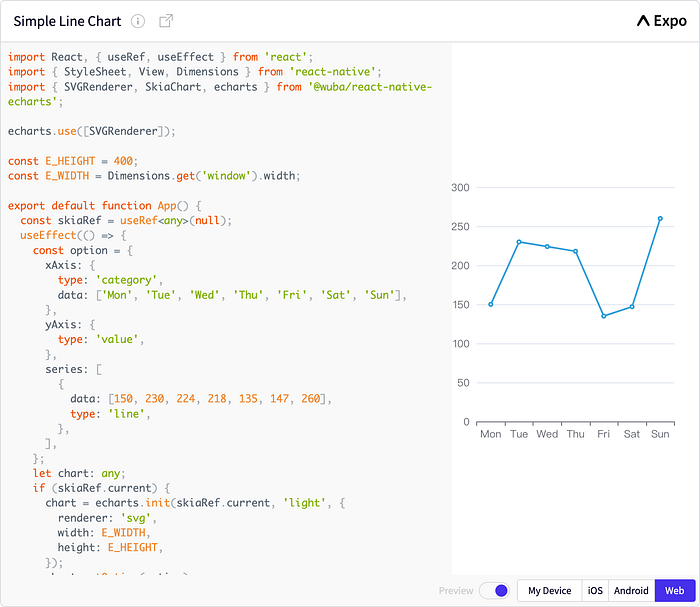Click the Mon data point on chart
Screen dimensions: 700x607
491,304
